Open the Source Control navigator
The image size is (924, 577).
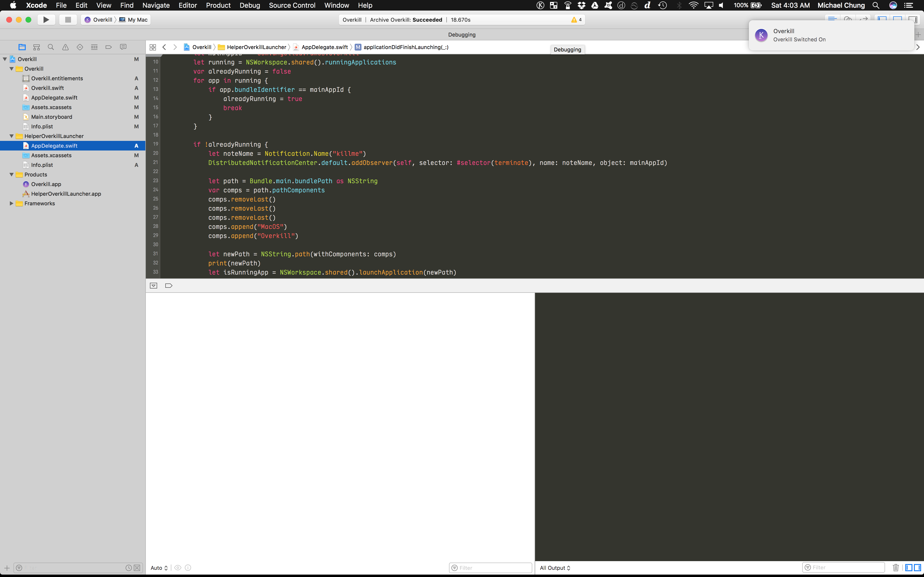click(x=36, y=47)
